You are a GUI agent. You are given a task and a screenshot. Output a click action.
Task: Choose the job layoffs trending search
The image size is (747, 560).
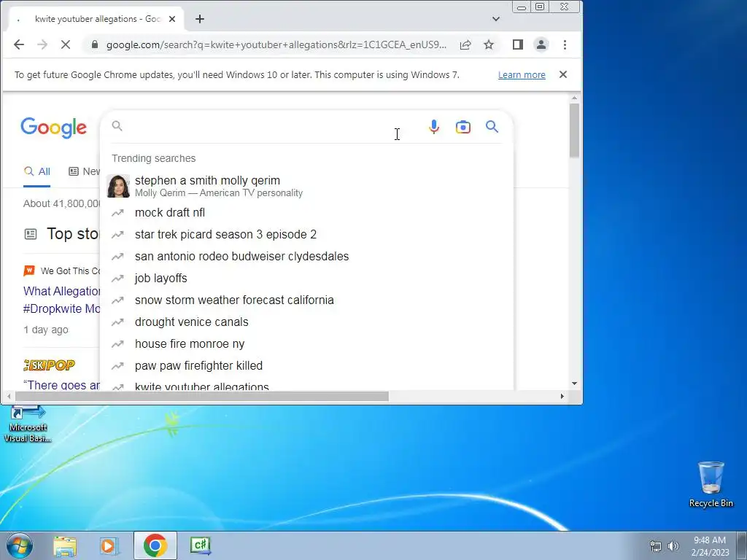click(x=307, y=278)
